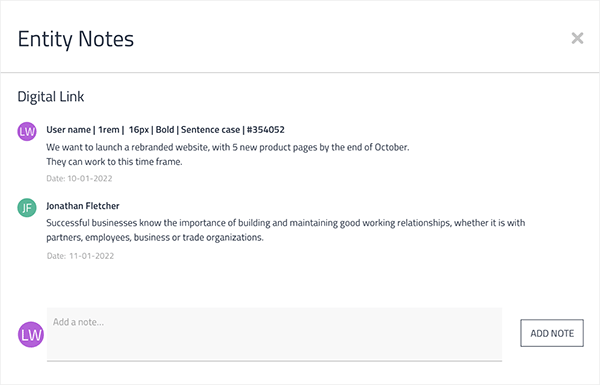Click the large LW avatar near note input

(x=31, y=334)
